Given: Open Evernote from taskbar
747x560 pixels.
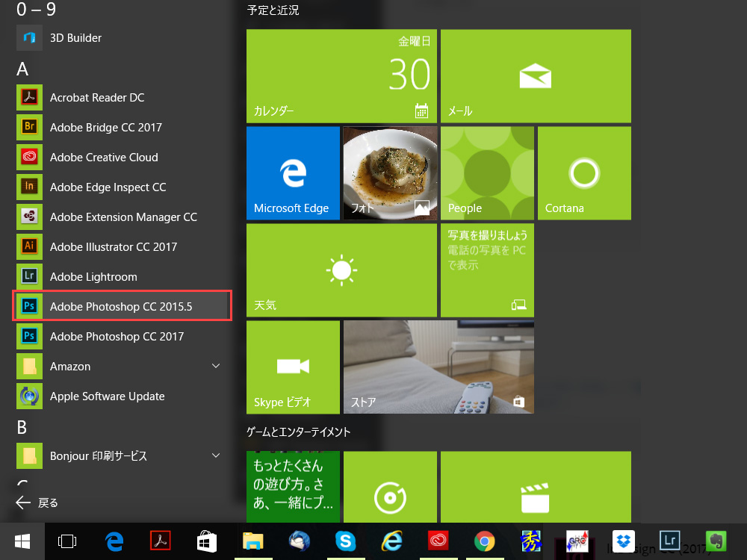Looking at the screenshot, I should (716, 541).
